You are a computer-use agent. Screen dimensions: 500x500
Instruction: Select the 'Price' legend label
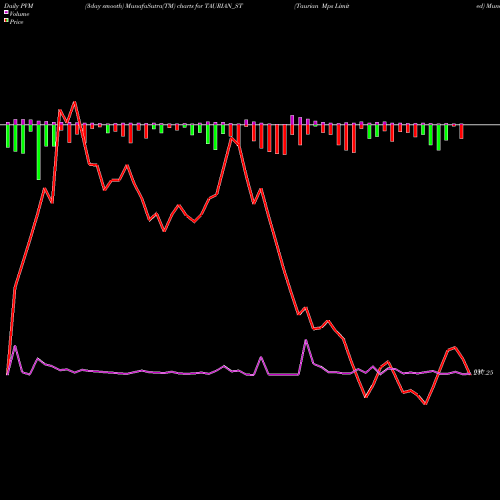pyautogui.click(x=16, y=22)
